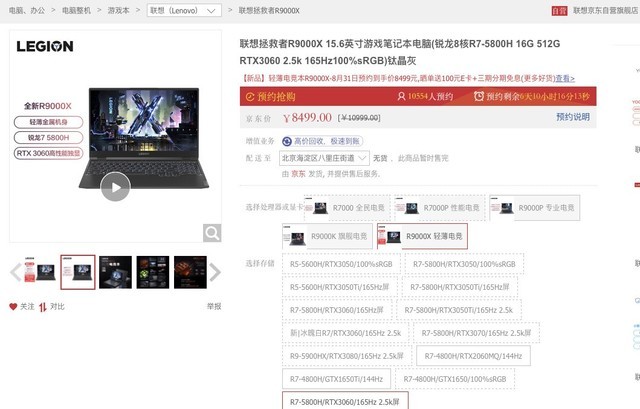The image size is (640, 409).
Task: Click the 电脑、办公 breadcrumb
Action: [x=27, y=11]
